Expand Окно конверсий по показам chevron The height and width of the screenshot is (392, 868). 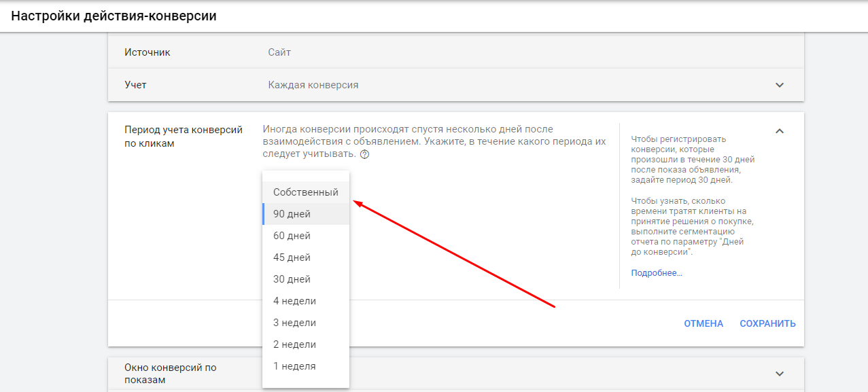point(780,374)
